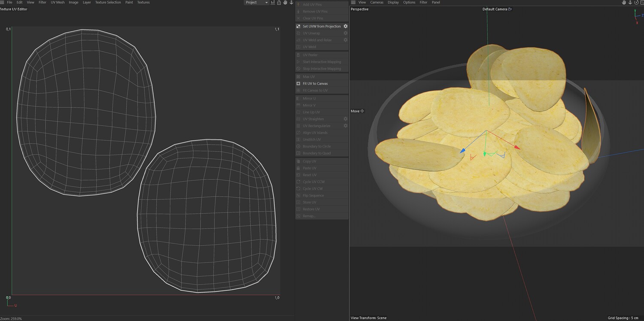Click the viewport orbit rotate icon
This screenshot has width=644, height=321.
pyautogui.click(x=636, y=3)
